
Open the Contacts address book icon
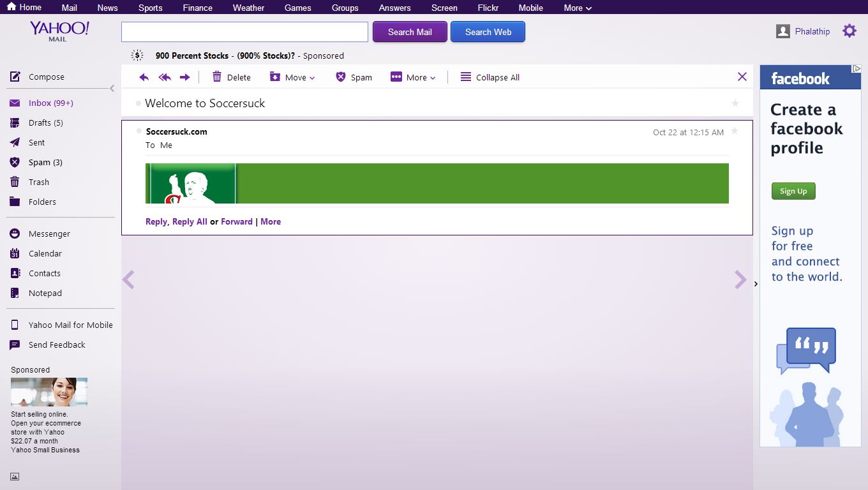(15, 273)
